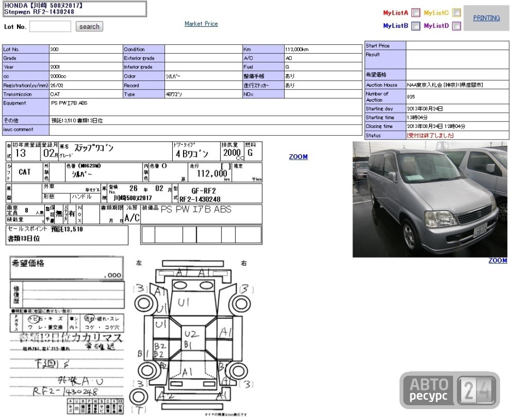The image size is (511, 420).
Task: Select number of auction value 825
Action: [410, 96]
